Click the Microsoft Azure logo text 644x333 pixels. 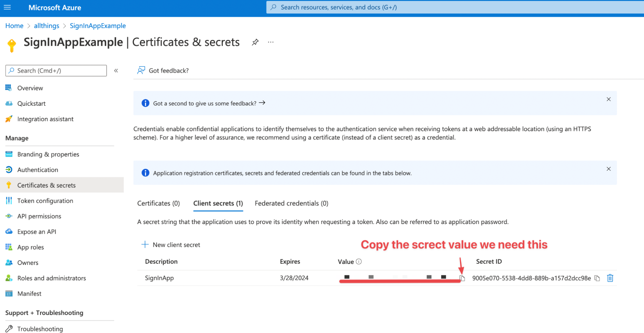pyautogui.click(x=55, y=7)
